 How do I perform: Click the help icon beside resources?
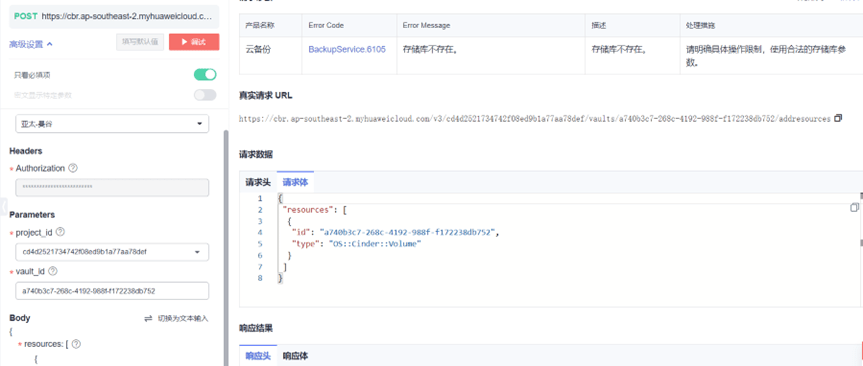77,344
